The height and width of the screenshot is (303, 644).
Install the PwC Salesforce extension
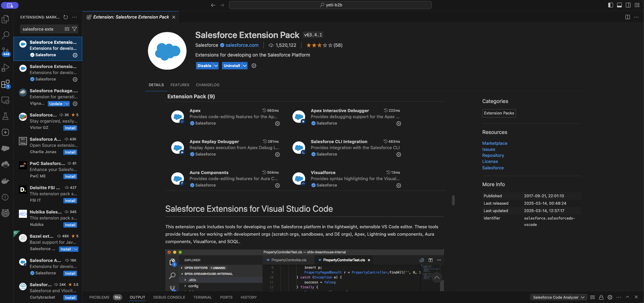click(70, 176)
